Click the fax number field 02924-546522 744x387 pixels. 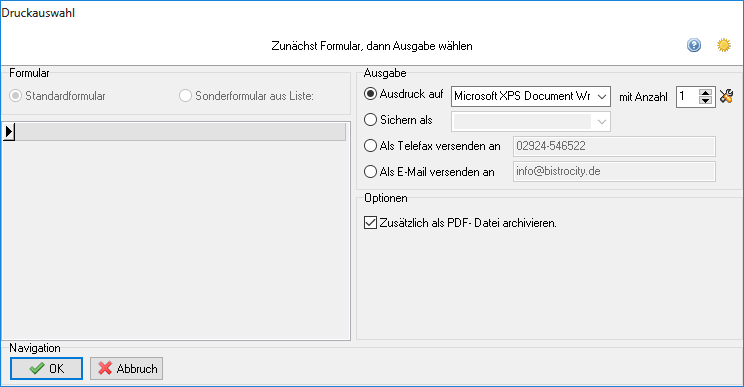point(614,146)
